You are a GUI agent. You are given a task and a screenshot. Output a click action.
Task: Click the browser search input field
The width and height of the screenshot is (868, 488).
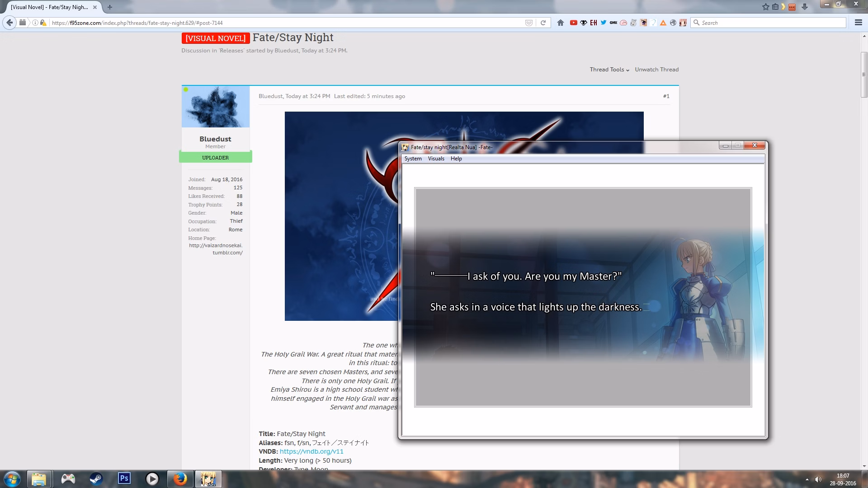pyautogui.click(x=768, y=23)
